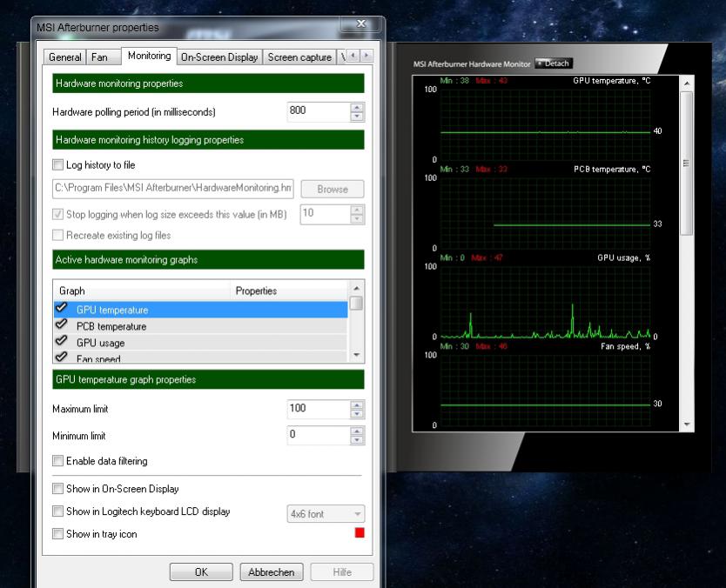
Task: Increase the Minimum limit value
Action: [x=357, y=431]
